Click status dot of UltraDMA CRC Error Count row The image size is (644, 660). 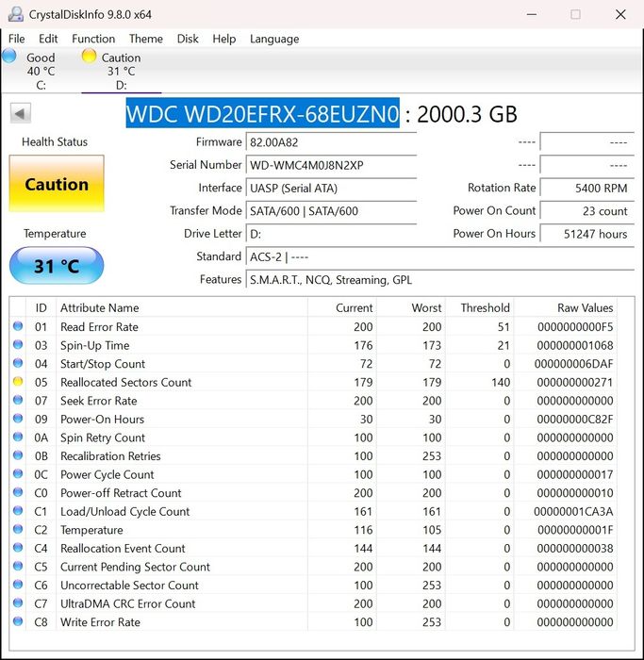pos(18,603)
